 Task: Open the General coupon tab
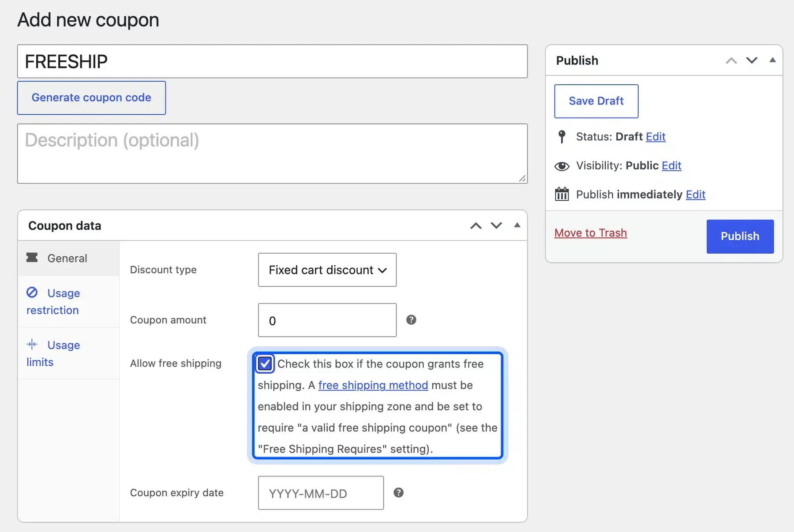68,258
